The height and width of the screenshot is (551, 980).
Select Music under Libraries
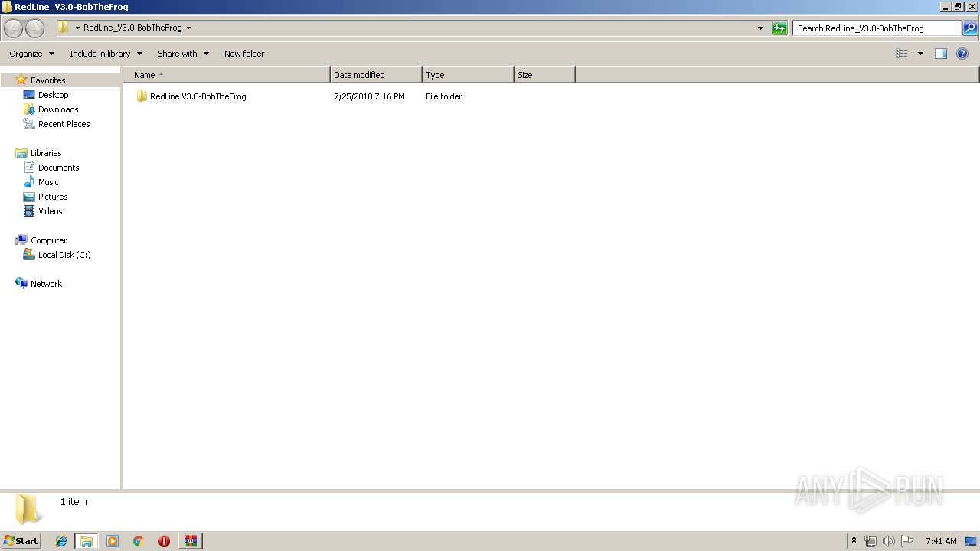click(48, 182)
